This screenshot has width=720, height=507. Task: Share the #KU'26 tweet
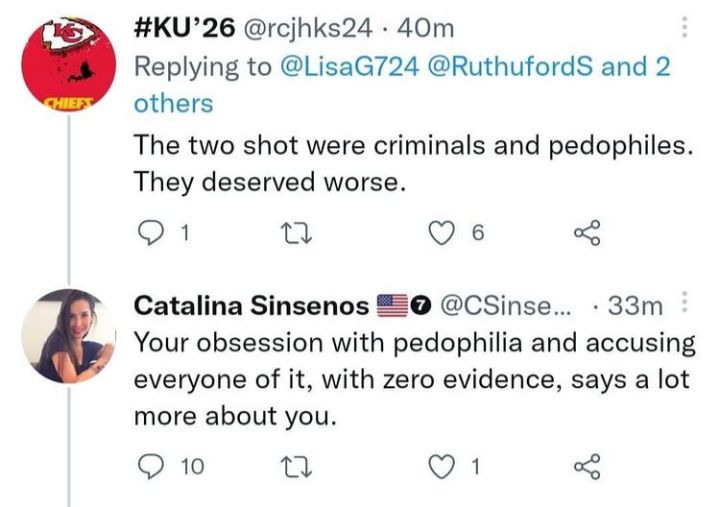click(586, 234)
